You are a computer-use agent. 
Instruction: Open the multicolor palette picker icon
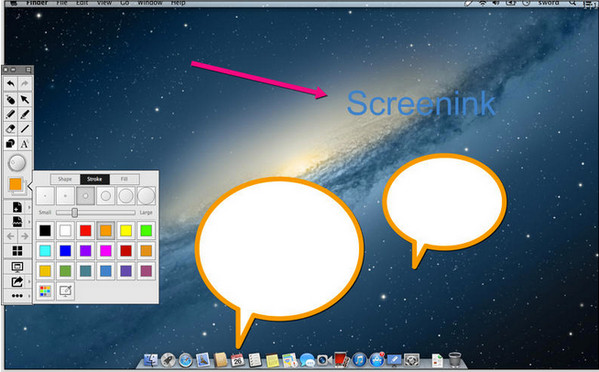45,291
